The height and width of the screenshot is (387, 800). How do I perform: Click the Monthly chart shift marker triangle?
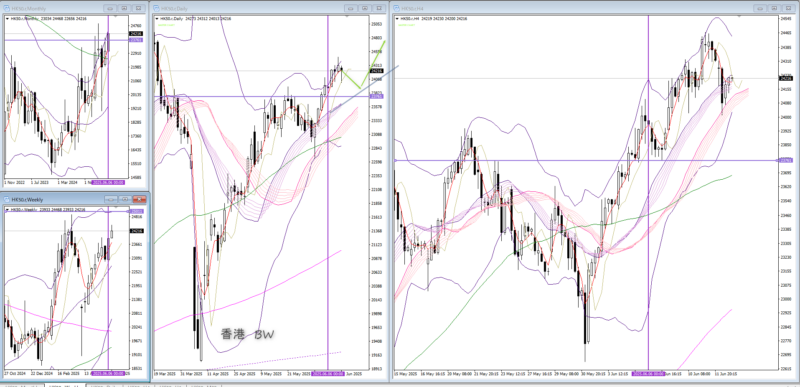tap(114, 16)
